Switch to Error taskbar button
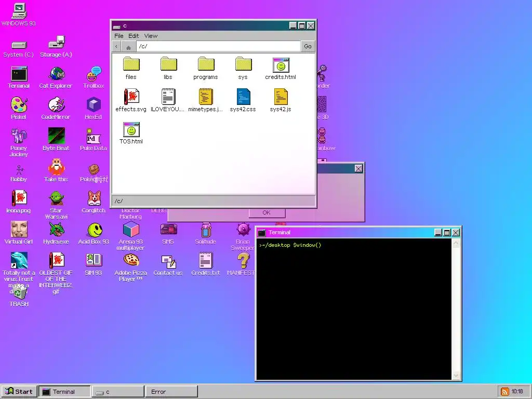 pyautogui.click(x=171, y=392)
